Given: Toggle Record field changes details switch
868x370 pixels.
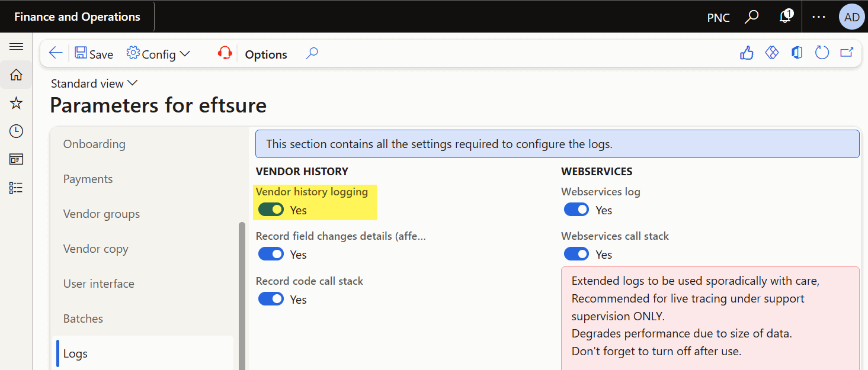Looking at the screenshot, I should [271, 254].
